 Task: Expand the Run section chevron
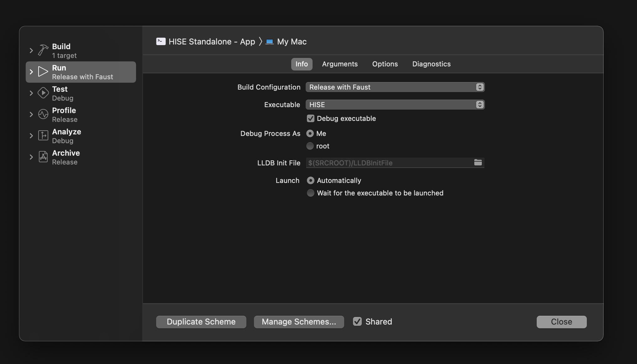click(x=31, y=72)
